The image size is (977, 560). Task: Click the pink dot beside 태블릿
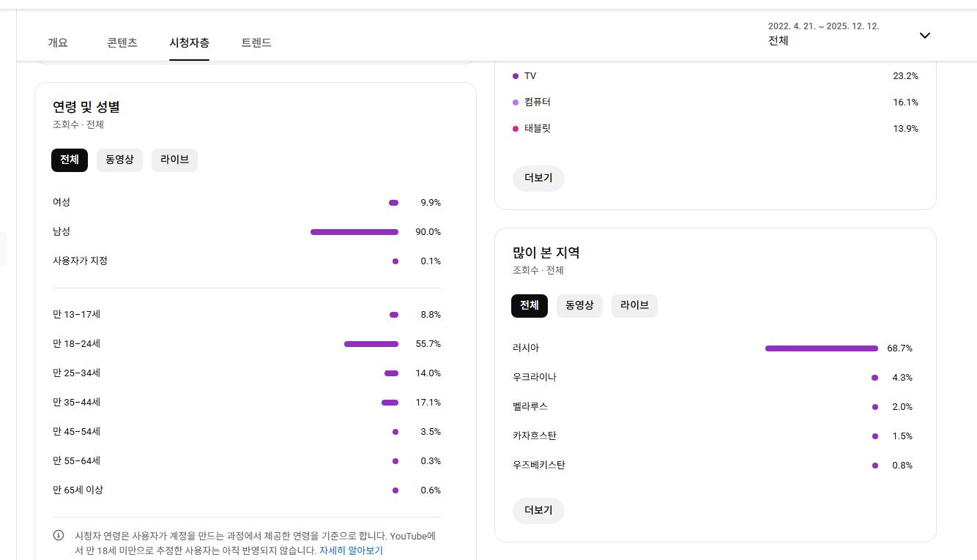[x=516, y=129]
